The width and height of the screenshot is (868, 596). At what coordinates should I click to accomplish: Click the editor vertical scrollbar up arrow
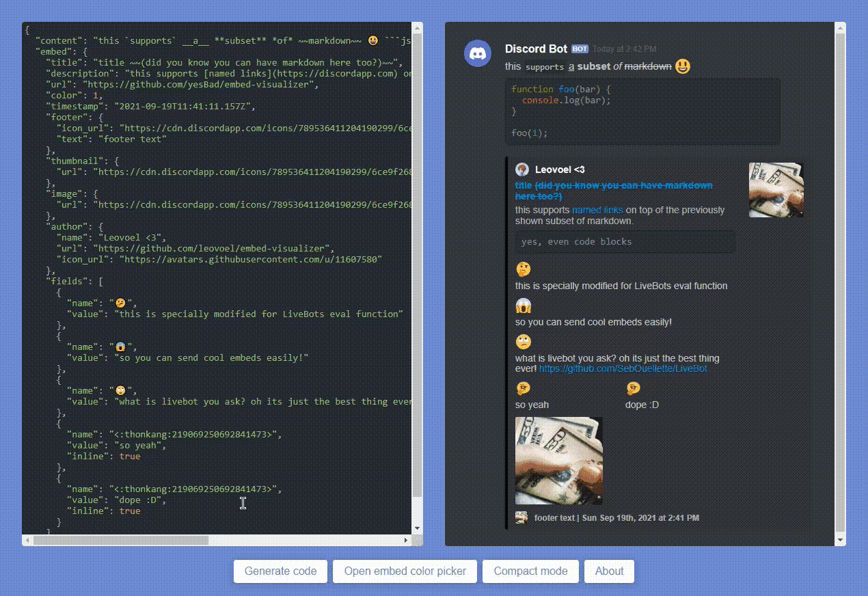click(x=418, y=27)
